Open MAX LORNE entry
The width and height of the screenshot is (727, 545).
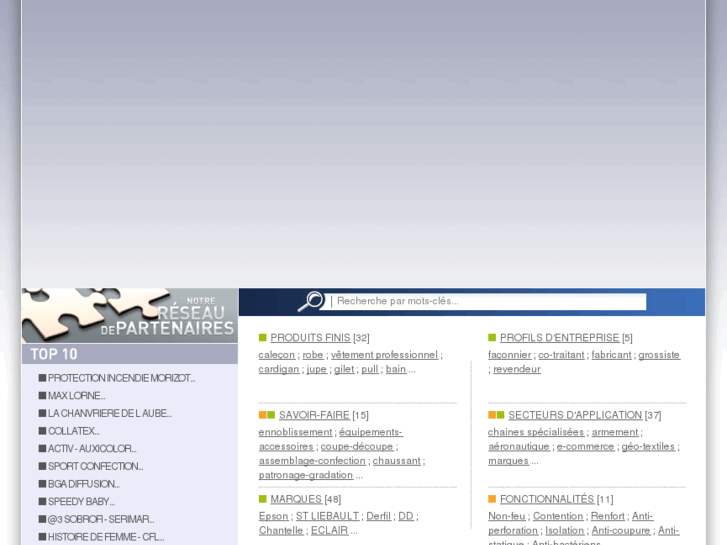click(x=77, y=396)
